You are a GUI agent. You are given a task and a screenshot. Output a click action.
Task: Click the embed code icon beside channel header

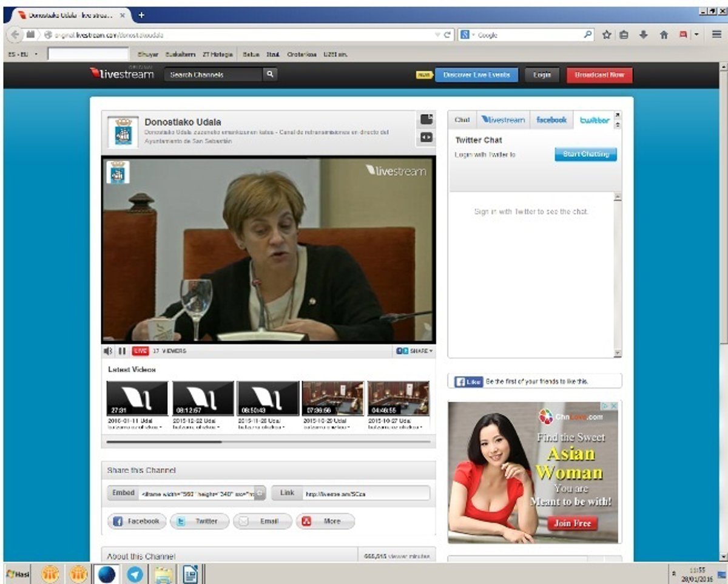click(x=426, y=138)
